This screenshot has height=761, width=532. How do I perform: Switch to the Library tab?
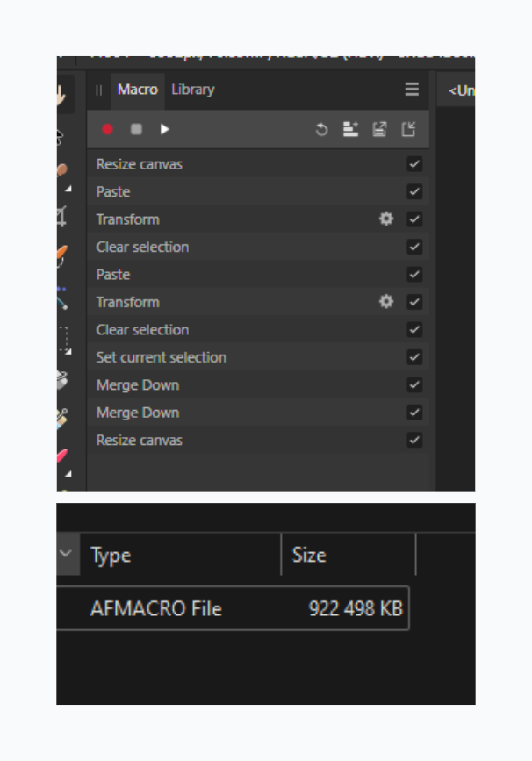pos(191,89)
